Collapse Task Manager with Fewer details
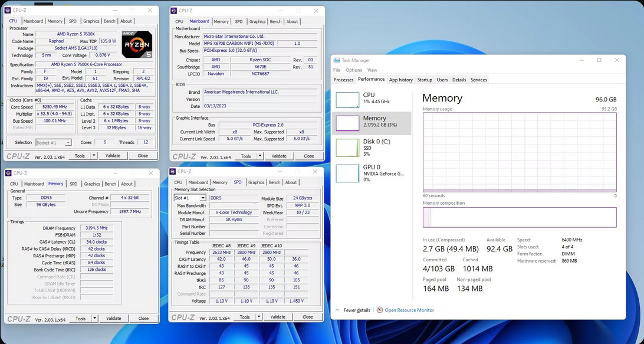The image size is (644, 344). [x=353, y=310]
